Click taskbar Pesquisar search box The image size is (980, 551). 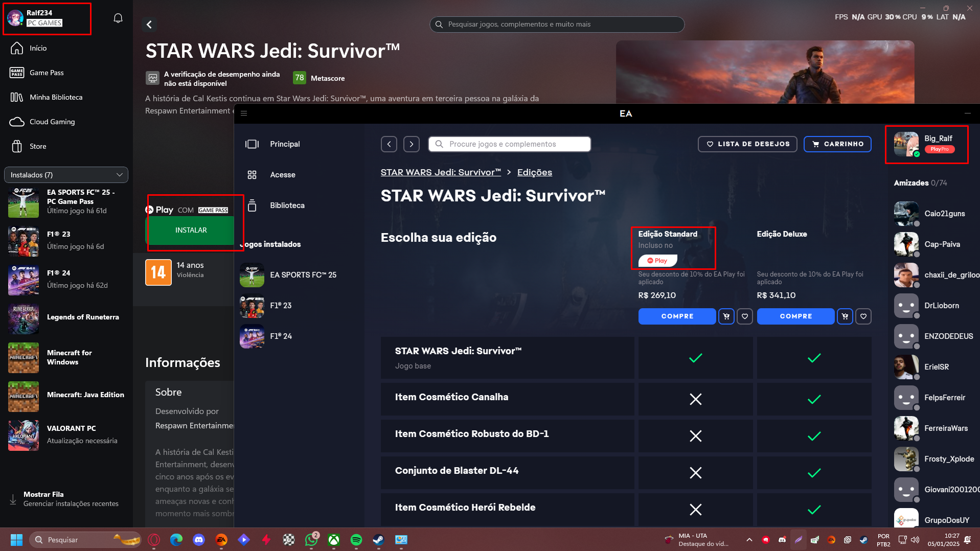tap(85, 540)
